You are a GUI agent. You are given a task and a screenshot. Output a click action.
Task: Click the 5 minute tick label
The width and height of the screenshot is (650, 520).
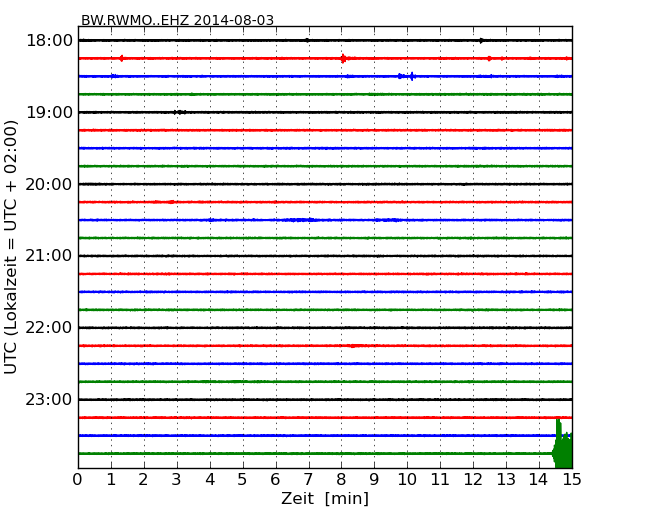point(243,480)
